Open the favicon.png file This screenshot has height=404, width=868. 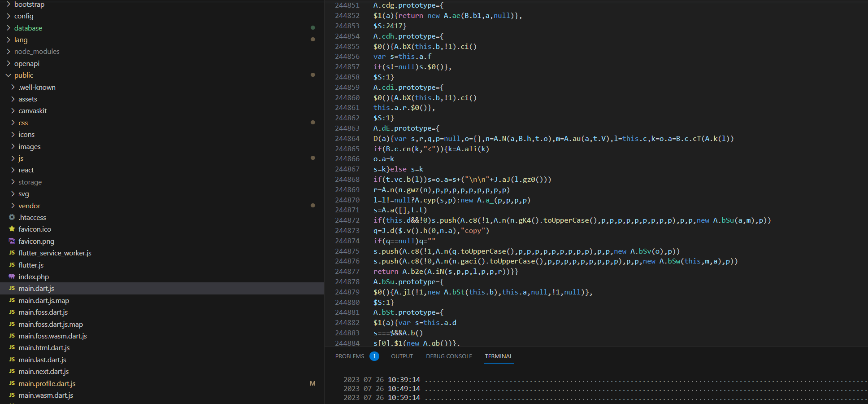click(36, 241)
